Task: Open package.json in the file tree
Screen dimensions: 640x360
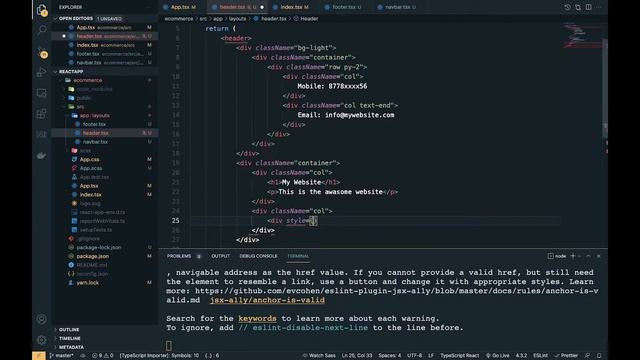Action: pos(93,256)
